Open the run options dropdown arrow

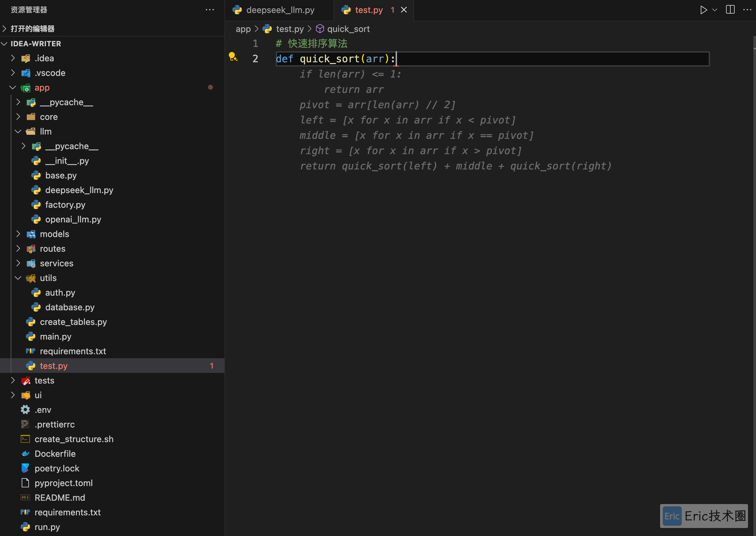click(x=715, y=10)
